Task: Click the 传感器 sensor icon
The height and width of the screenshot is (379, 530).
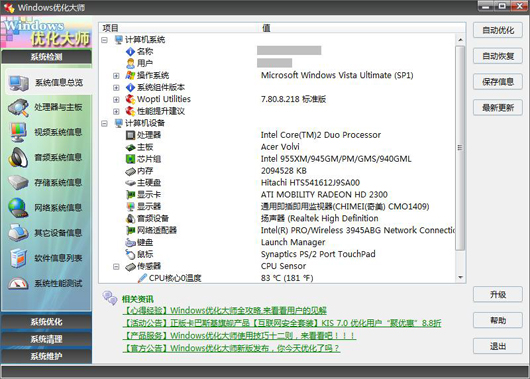Action: (130, 266)
